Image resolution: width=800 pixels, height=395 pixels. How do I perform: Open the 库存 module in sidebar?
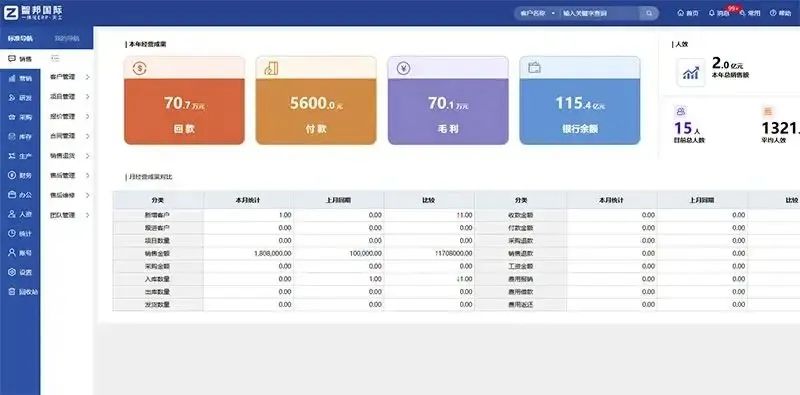[x=20, y=137]
